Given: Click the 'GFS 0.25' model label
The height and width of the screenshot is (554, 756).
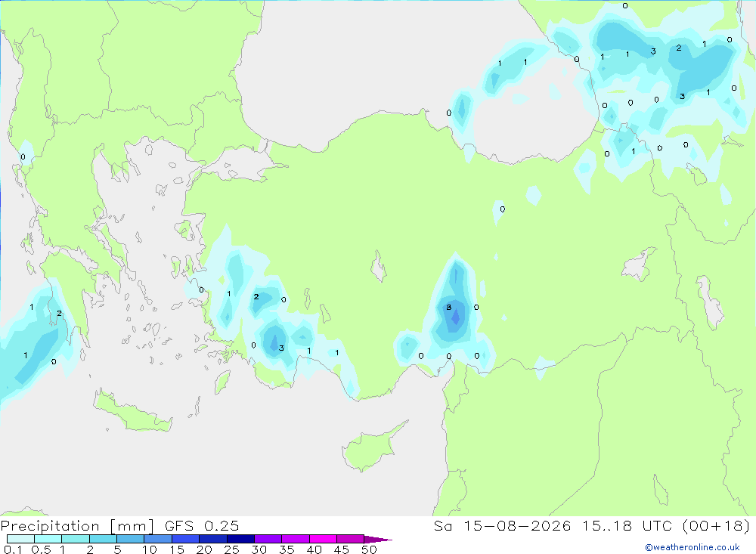Looking at the screenshot, I should [202, 525].
